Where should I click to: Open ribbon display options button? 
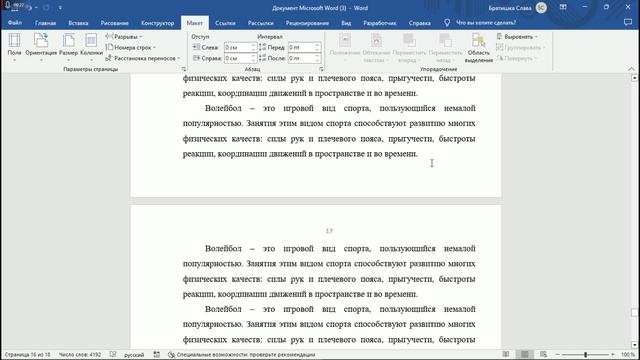563,7
